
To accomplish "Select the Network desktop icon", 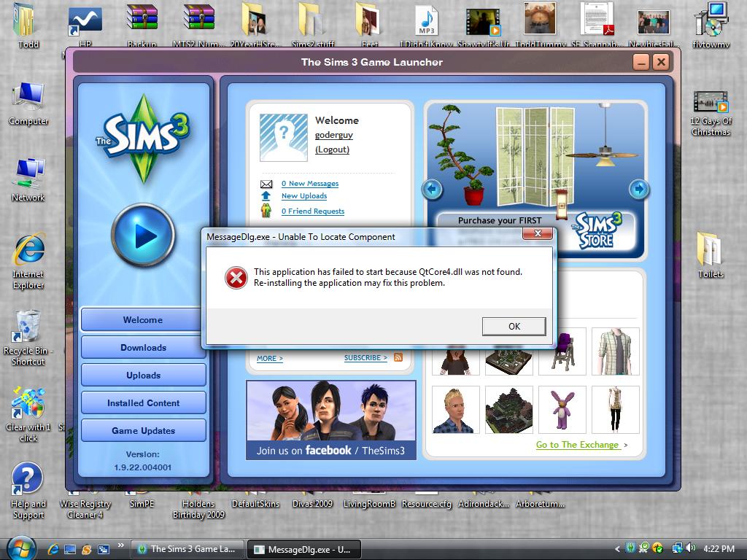I will 28,181.
